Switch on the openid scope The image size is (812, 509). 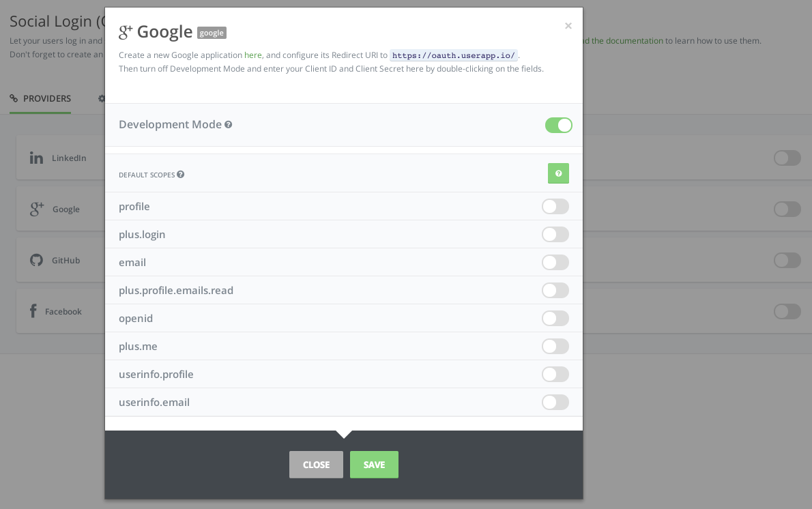pos(555,319)
